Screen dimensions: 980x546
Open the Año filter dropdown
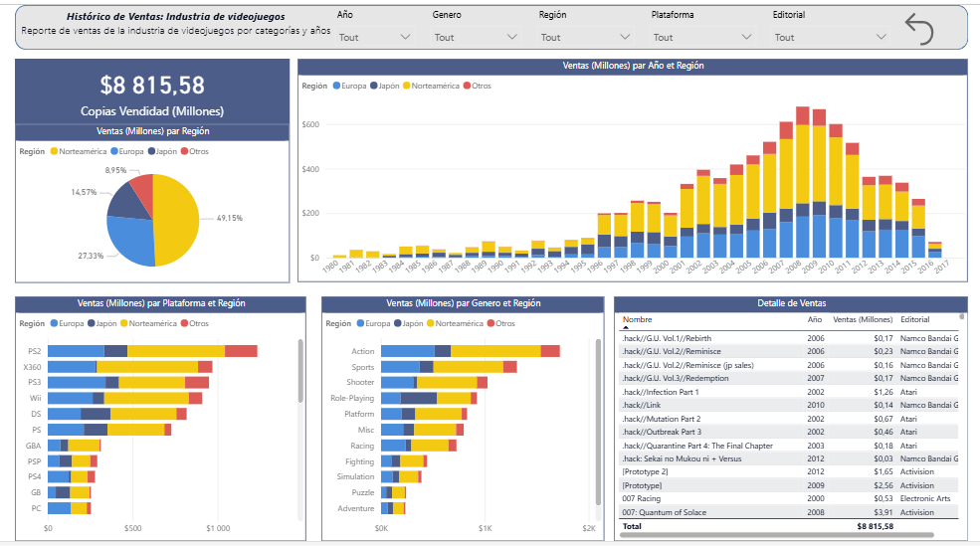point(374,37)
